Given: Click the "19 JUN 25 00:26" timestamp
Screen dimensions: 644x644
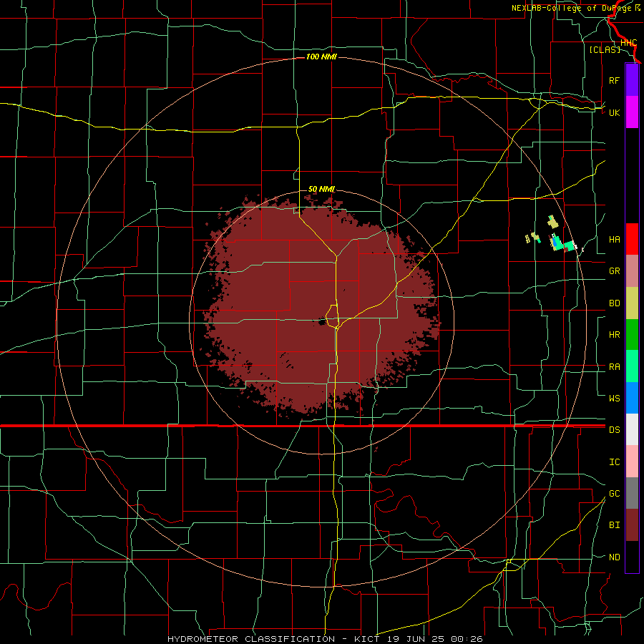Looking at the screenshot, I should [434, 639].
